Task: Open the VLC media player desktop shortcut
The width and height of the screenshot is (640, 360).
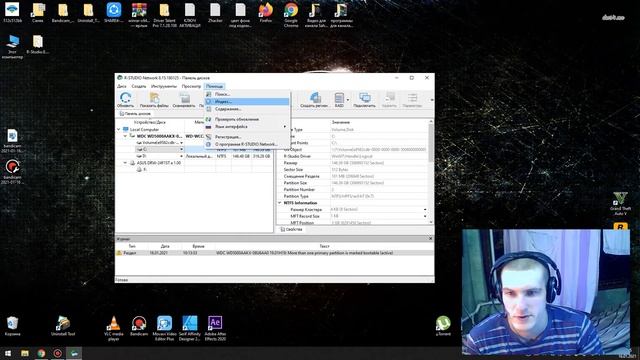Action: [114, 328]
